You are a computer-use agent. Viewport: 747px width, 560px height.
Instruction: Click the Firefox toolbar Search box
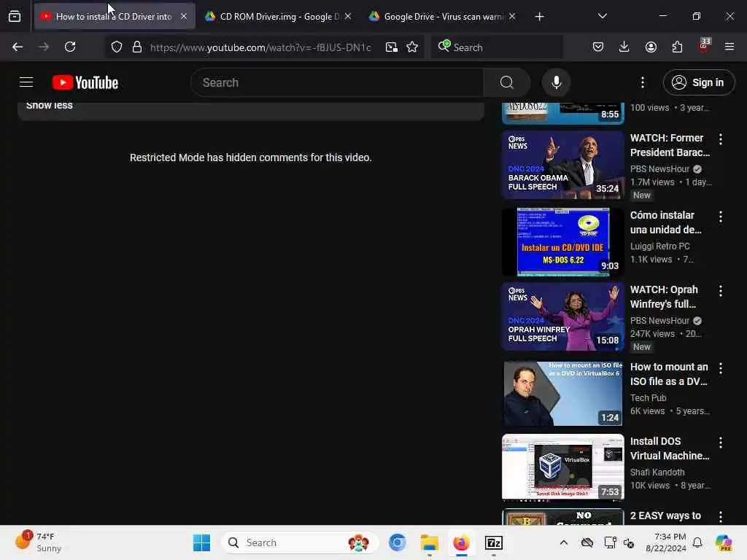(x=497, y=47)
